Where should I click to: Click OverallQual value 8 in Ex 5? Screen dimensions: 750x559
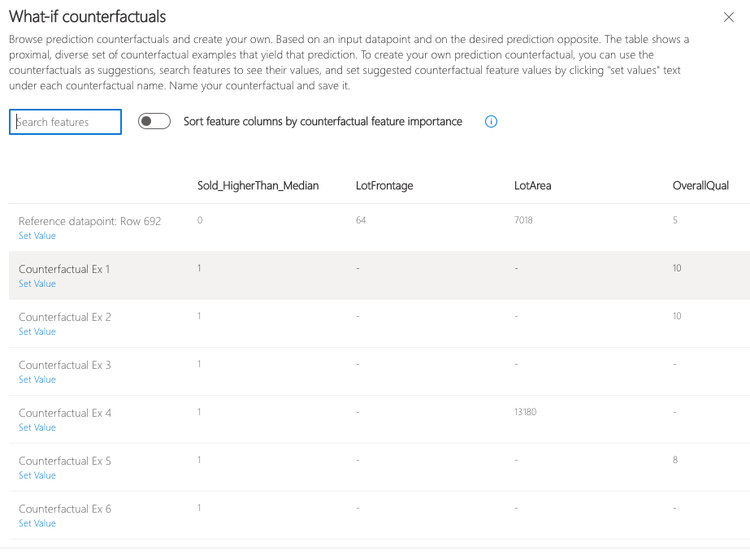(675, 460)
